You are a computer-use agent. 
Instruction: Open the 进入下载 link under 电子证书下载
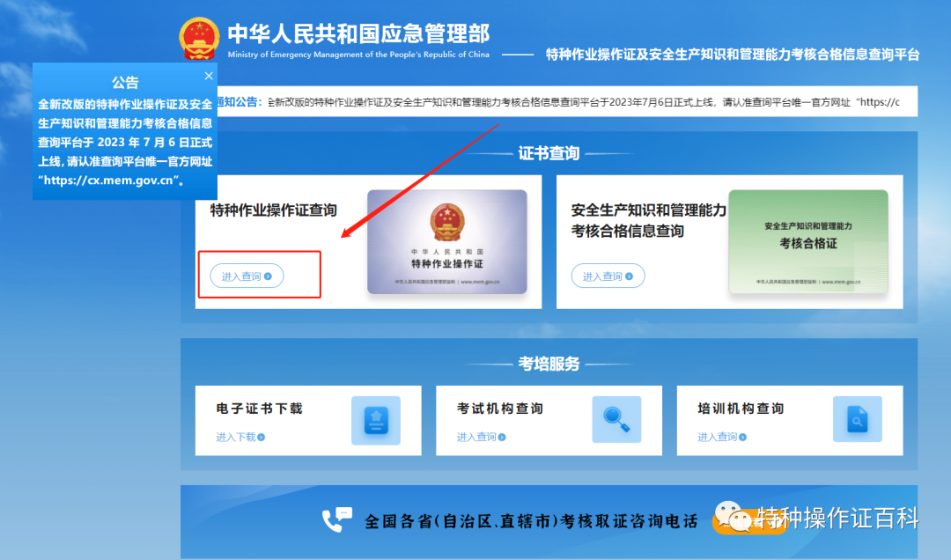coord(236,437)
